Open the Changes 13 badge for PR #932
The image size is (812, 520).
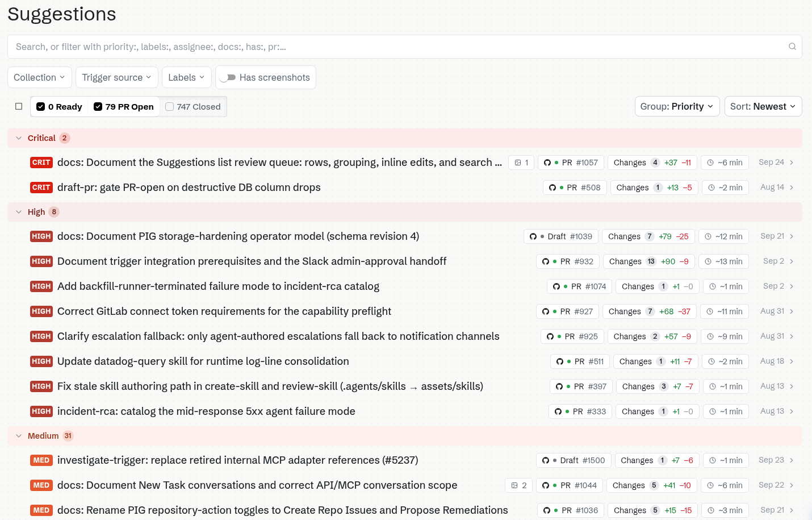coord(649,261)
